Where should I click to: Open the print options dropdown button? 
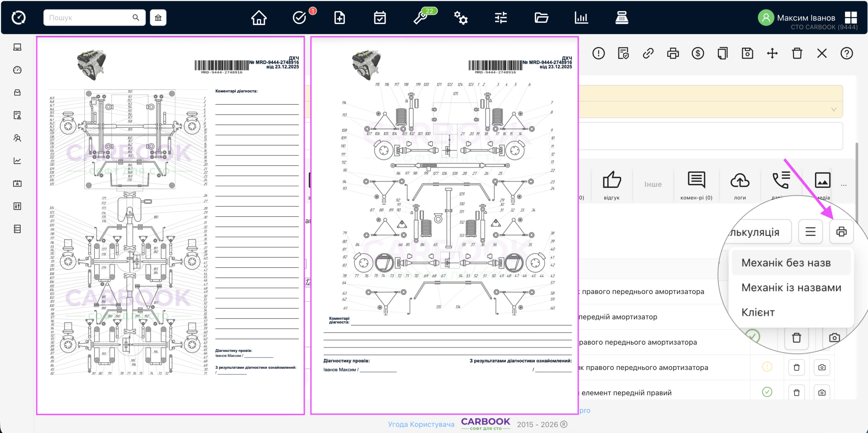coord(841,232)
